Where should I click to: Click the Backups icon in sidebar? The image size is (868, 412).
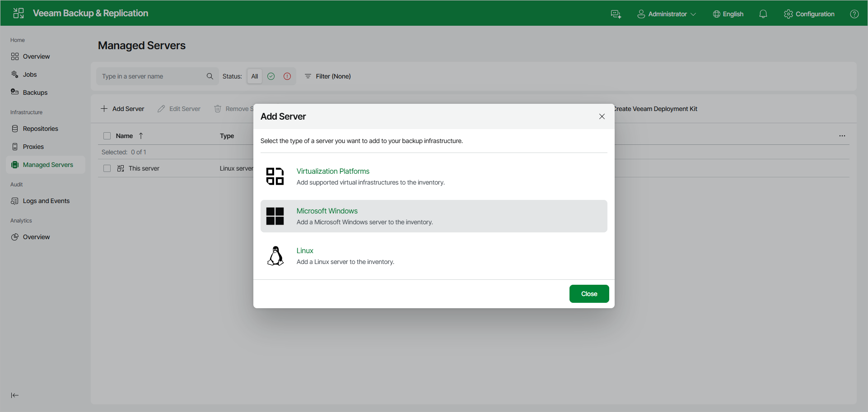click(15, 92)
